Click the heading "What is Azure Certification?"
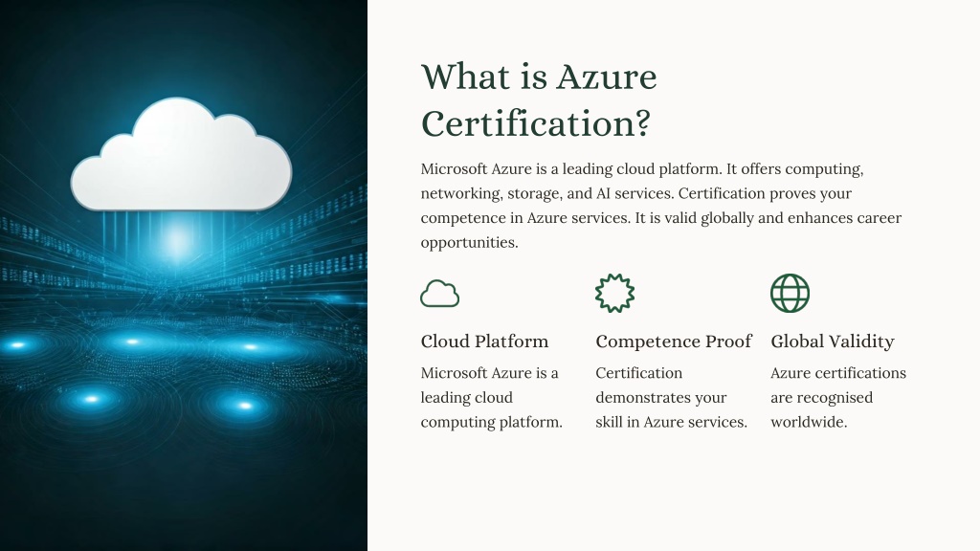Viewport: 980px width, 551px height. pos(539,99)
